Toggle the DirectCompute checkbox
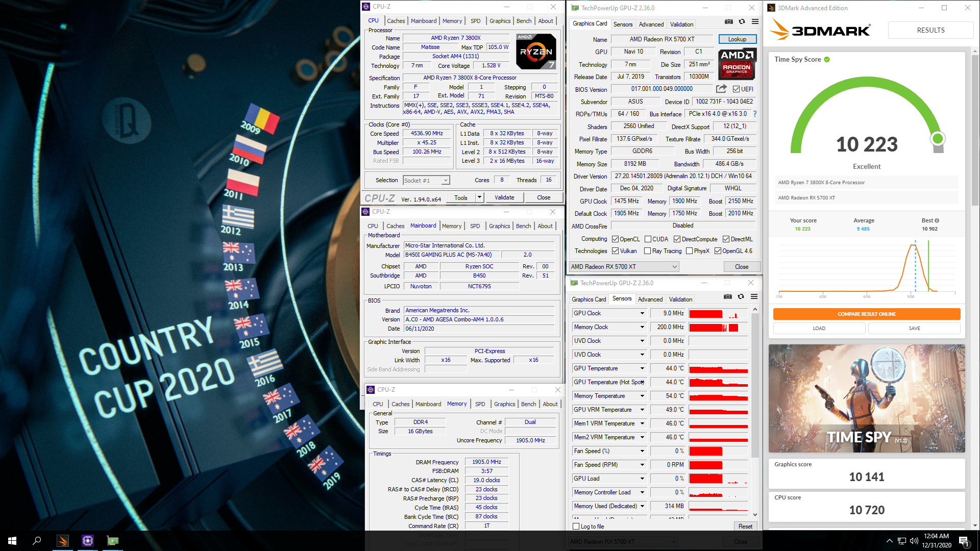980x551 pixels. [x=677, y=239]
